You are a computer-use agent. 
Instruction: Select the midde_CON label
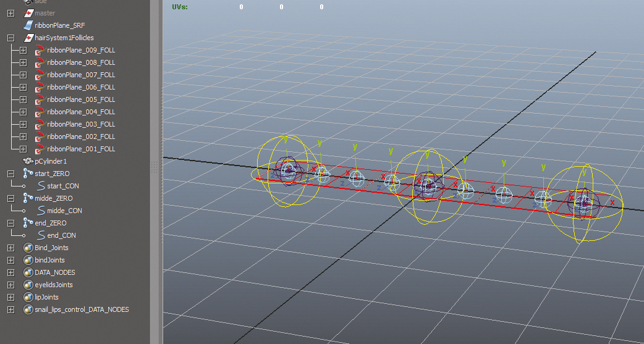coord(64,211)
